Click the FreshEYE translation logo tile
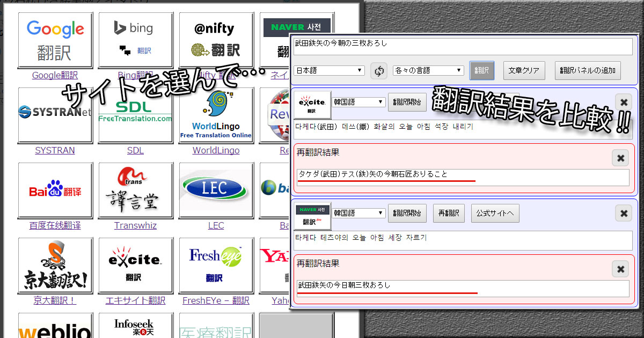 [216, 266]
